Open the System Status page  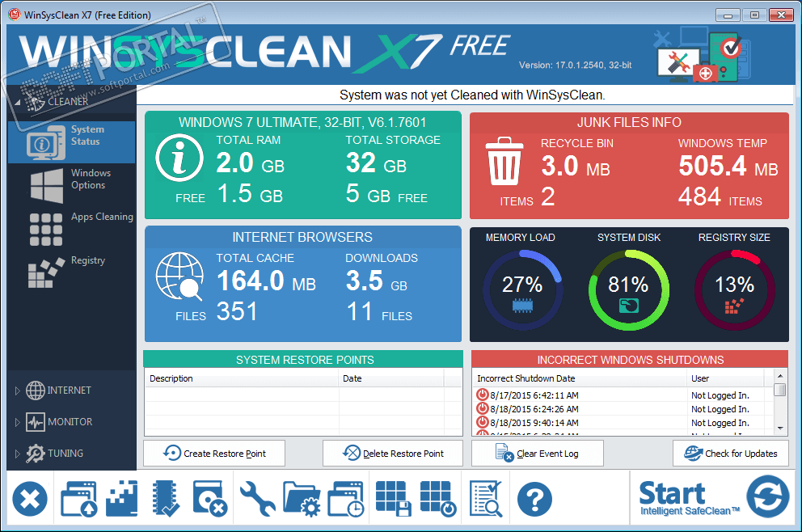coord(72,141)
